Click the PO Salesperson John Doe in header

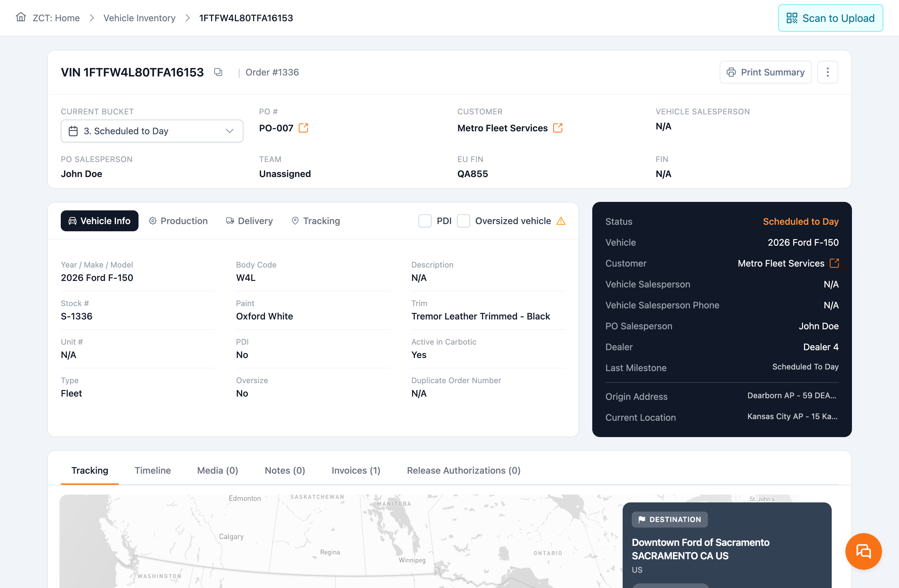point(82,174)
